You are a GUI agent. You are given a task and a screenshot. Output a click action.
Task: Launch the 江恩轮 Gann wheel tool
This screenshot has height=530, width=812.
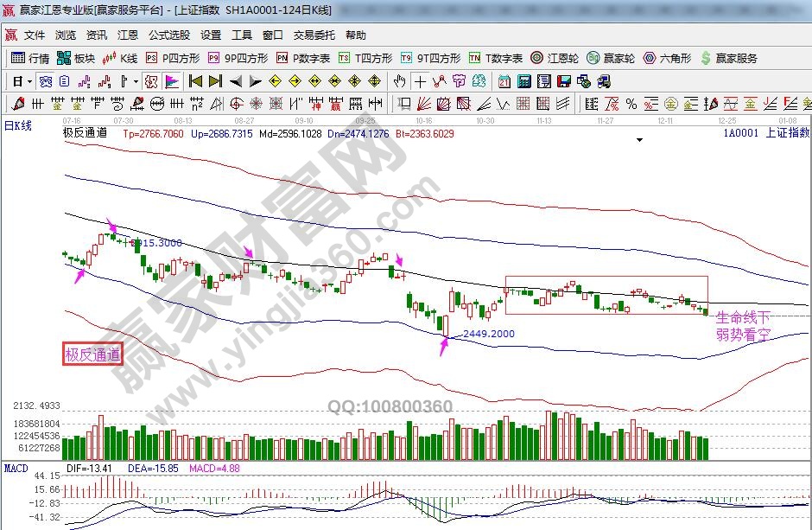(x=555, y=58)
